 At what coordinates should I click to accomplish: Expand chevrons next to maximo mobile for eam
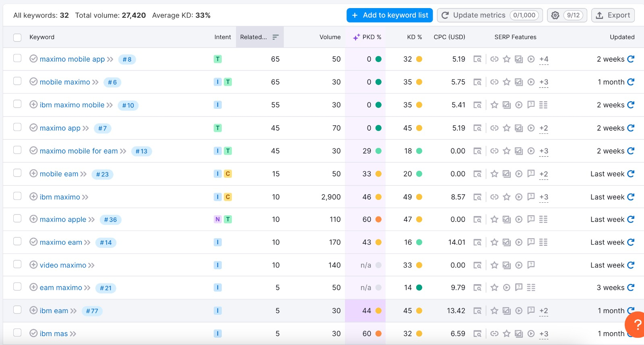coord(123,151)
